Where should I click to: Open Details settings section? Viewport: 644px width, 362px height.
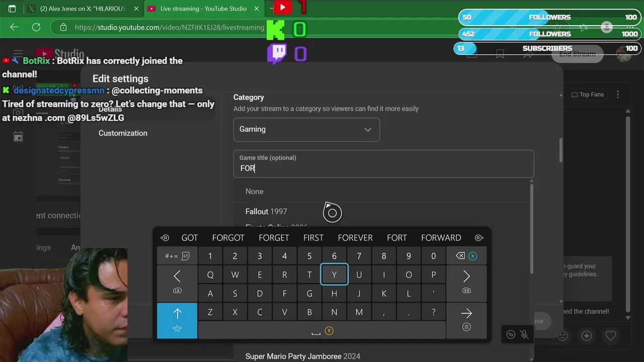tap(110, 109)
